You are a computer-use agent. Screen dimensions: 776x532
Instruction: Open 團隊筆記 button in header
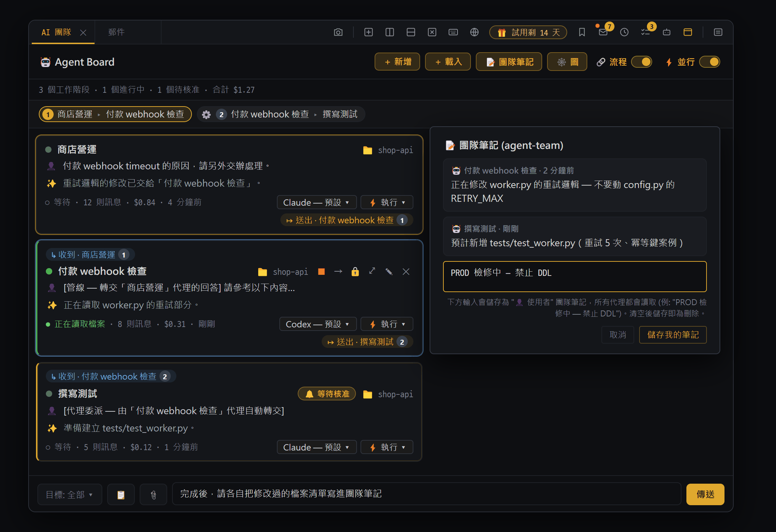tap(509, 62)
